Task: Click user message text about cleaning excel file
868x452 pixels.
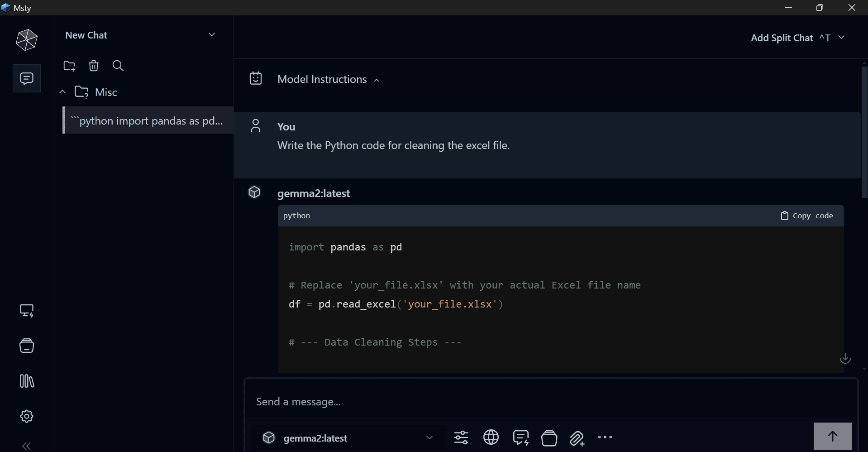Action: (393, 145)
